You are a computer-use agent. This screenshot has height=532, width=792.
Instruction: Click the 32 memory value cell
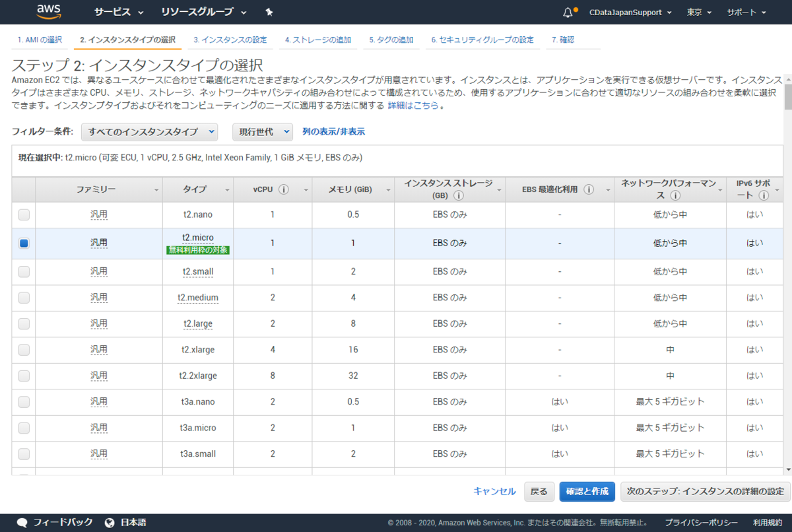click(x=353, y=376)
